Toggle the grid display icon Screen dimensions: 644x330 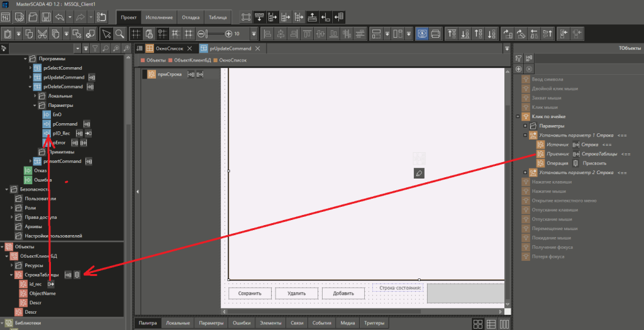click(x=135, y=33)
